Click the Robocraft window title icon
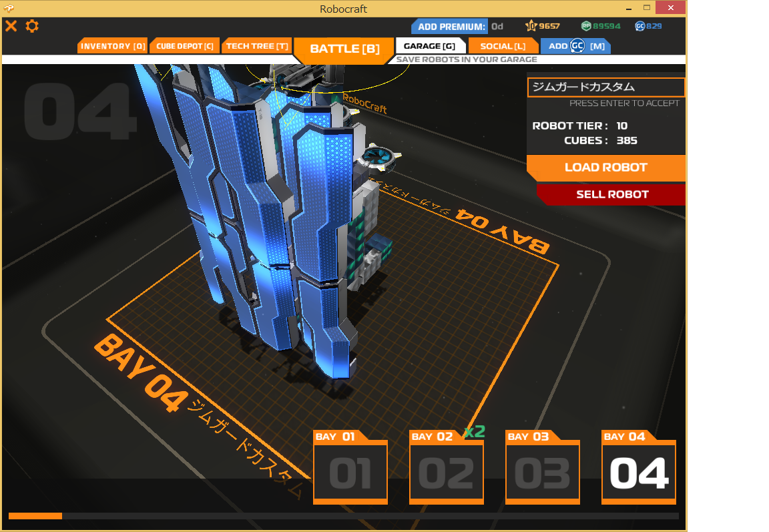 (8, 8)
